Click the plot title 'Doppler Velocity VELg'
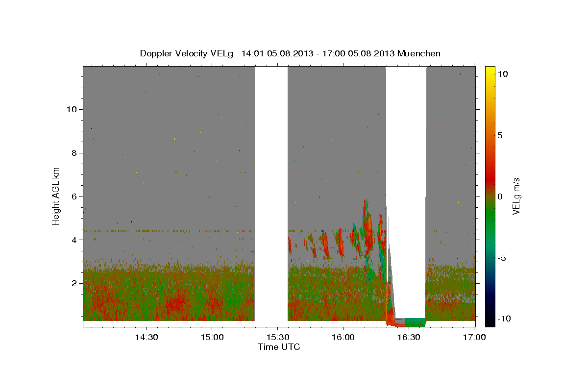588x392 pixels. click(x=188, y=53)
